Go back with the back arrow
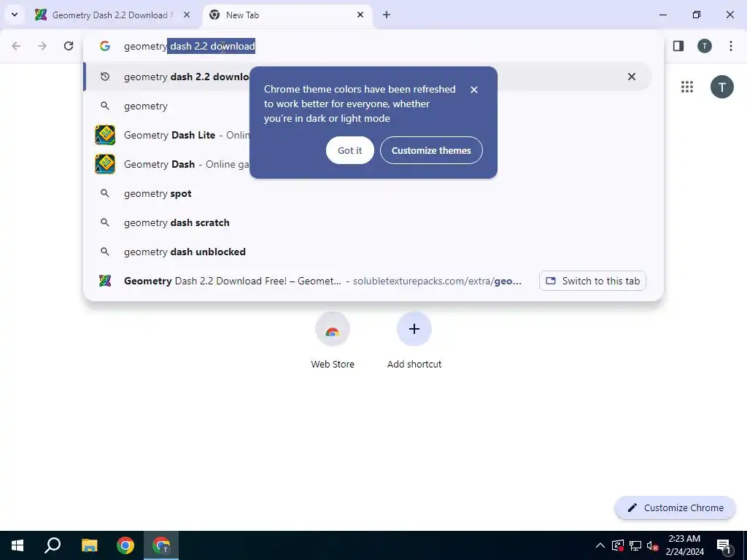Image resolution: width=747 pixels, height=560 pixels. tap(16, 46)
